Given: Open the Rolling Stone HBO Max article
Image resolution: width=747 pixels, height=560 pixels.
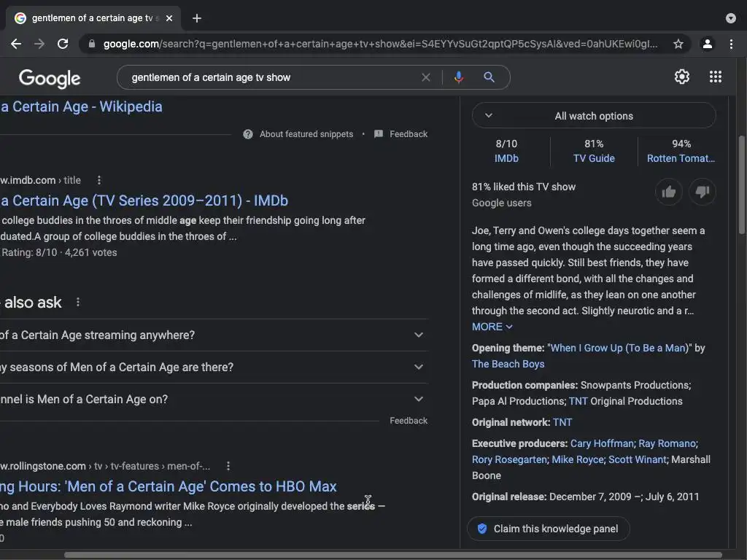Looking at the screenshot, I should click(169, 486).
